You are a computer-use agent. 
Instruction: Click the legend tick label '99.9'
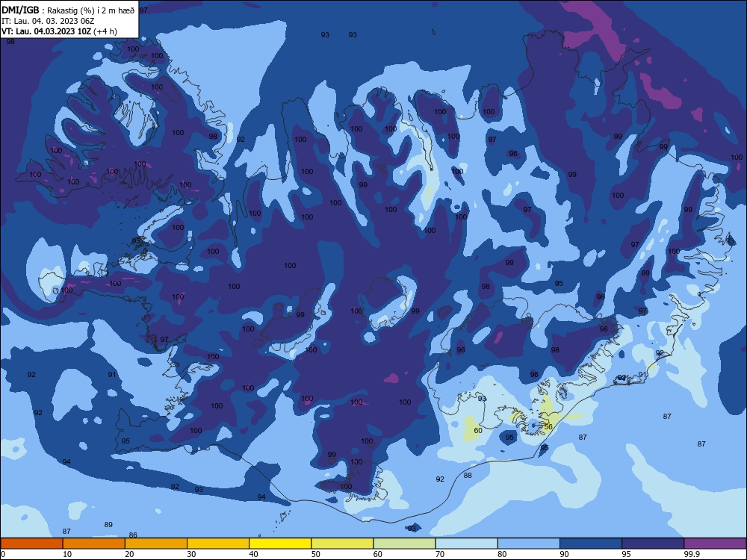692,554
